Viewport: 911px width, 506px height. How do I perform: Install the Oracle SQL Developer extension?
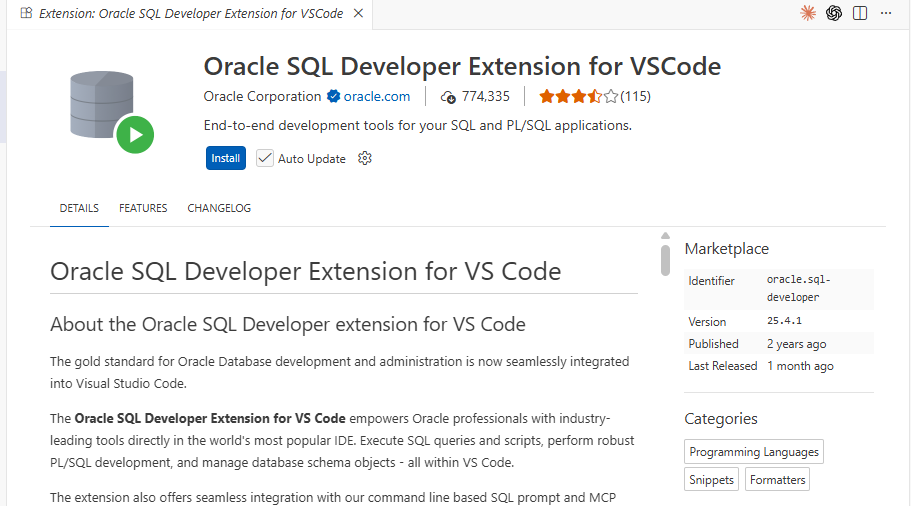pos(225,158)
